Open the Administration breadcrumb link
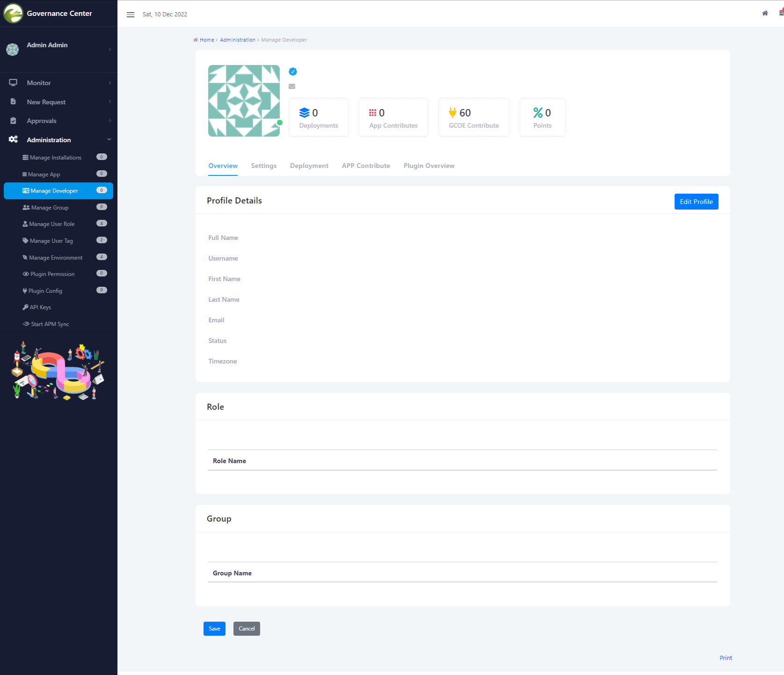 (238, 40)
